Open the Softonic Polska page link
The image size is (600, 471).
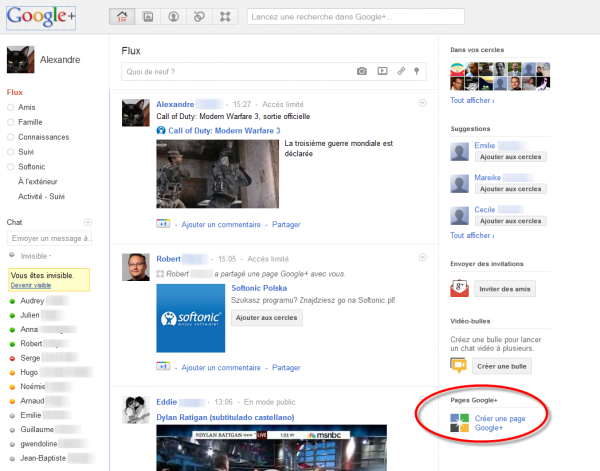[x=259, y=288]
